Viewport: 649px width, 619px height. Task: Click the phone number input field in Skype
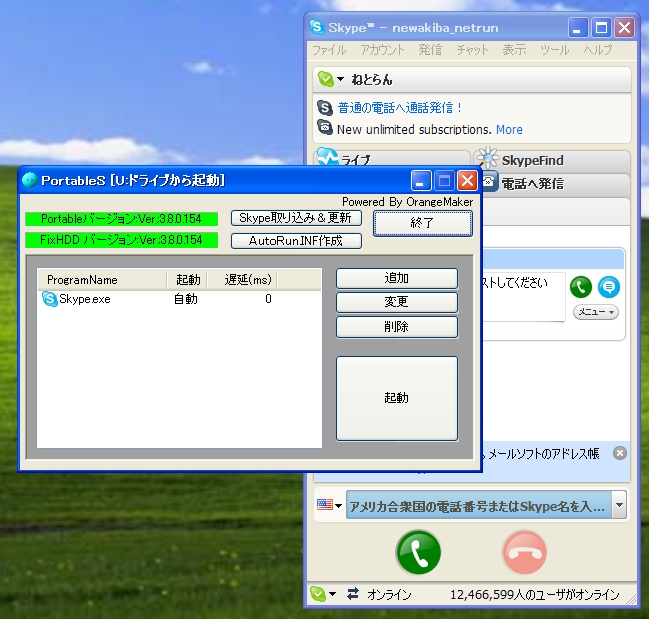point(479,505)
